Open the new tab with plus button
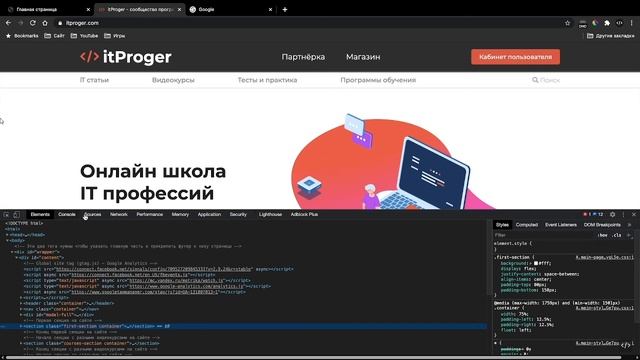The height and width of the screenshot is (360, 640). (285, 9)
